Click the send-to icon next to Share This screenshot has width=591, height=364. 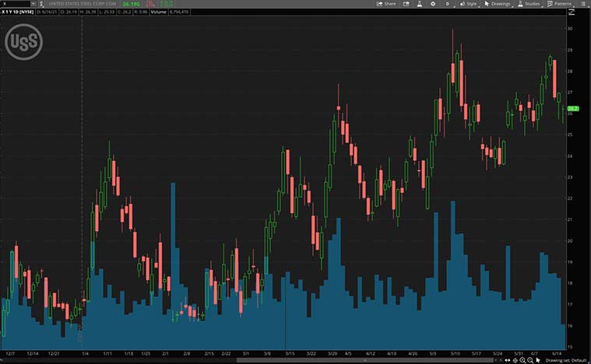[405, 4]
